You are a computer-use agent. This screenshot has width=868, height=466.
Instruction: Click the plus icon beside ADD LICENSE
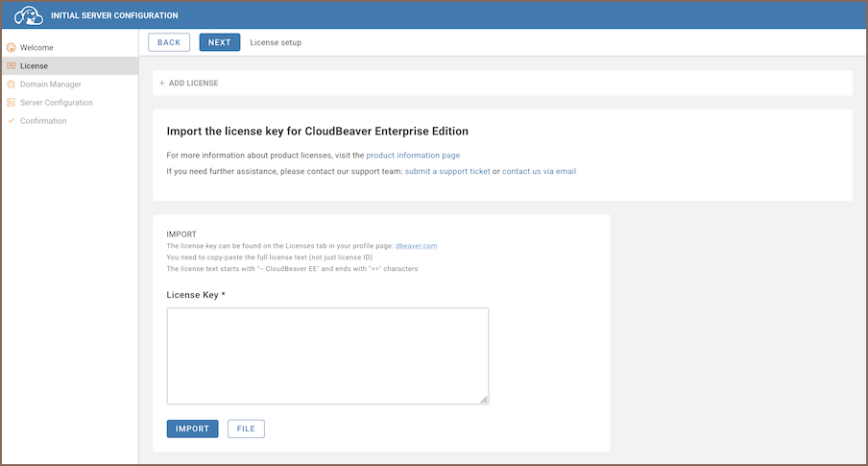(162, 83)
